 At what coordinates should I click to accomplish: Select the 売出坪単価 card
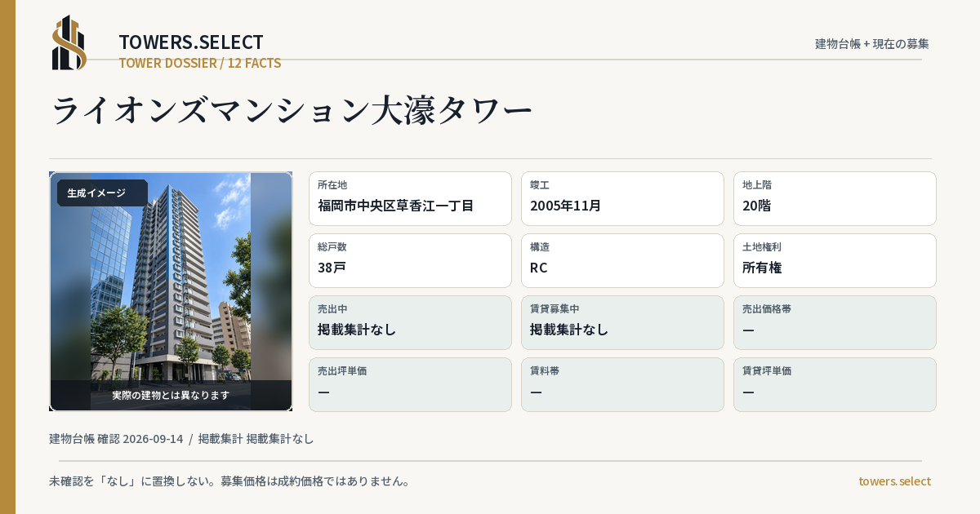[x=410, y=384]
